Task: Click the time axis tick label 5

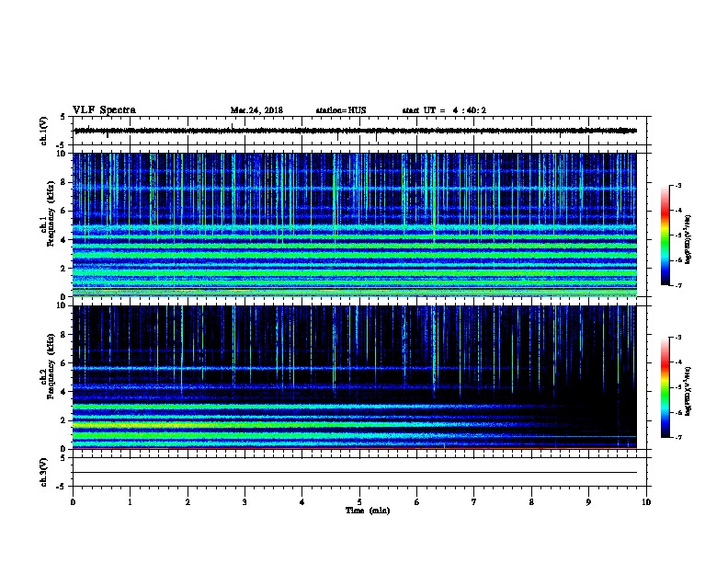Action: [x=359, y=502]
